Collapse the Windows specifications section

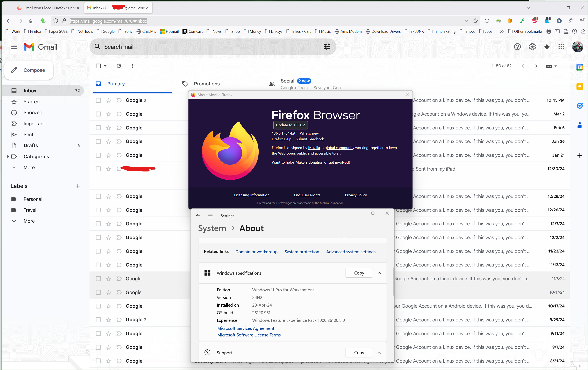[x=379, y=273]
